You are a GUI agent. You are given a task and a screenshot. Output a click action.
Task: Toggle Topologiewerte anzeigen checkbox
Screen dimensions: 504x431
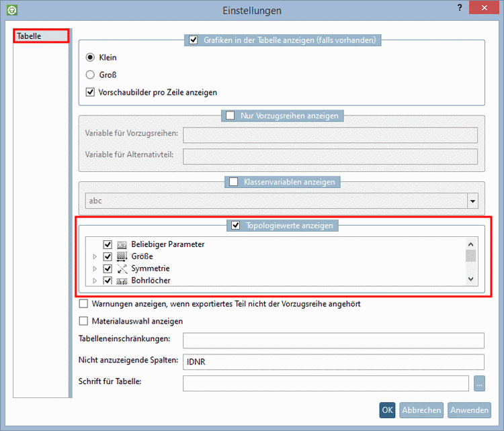point(236,226)
